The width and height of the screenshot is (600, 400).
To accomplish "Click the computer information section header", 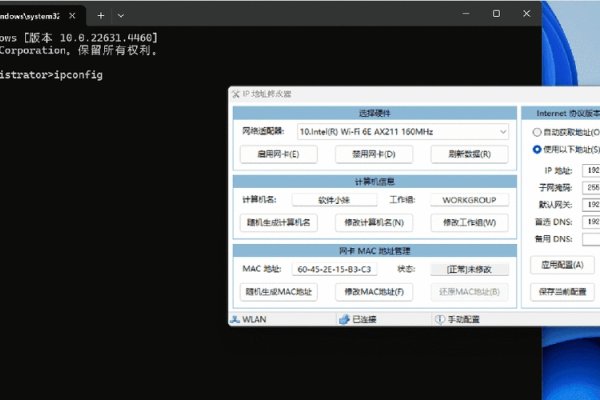I will pyautogui.click(x=375, y=182).
